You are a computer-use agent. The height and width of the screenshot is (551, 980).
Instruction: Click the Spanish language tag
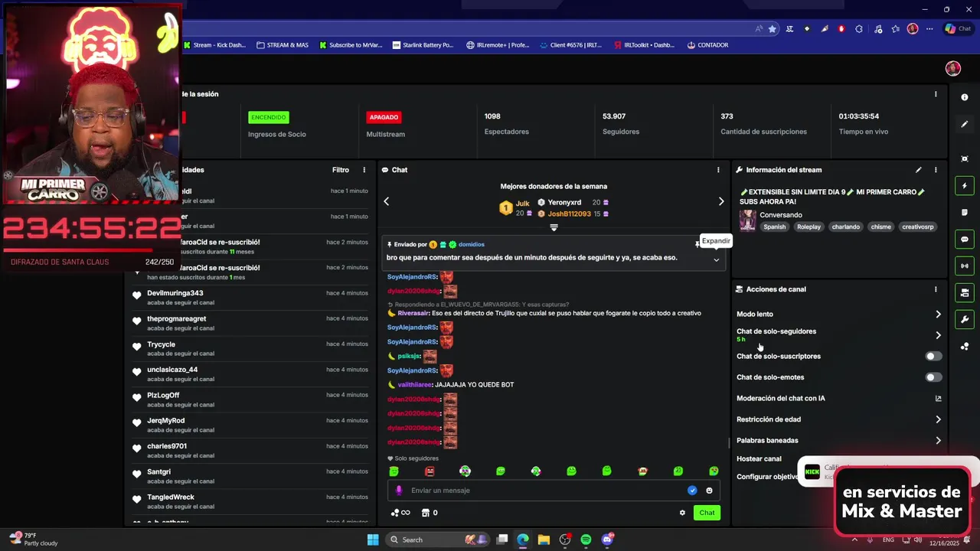tap(774, 227)
